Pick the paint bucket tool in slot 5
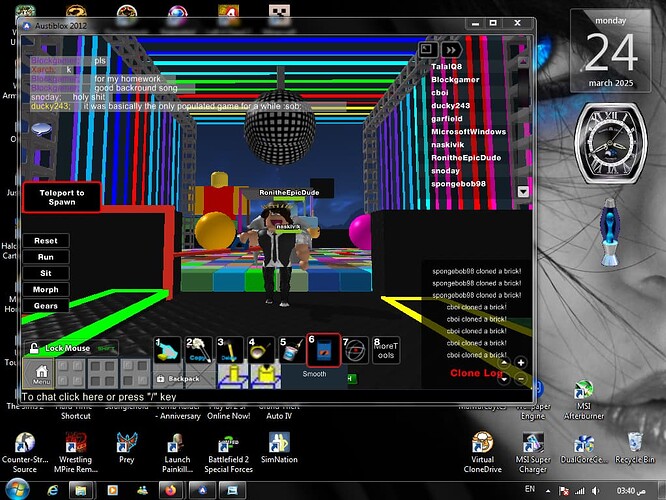Image resolution: width=666 pixels, height=500 pixels. click(292, 350)
